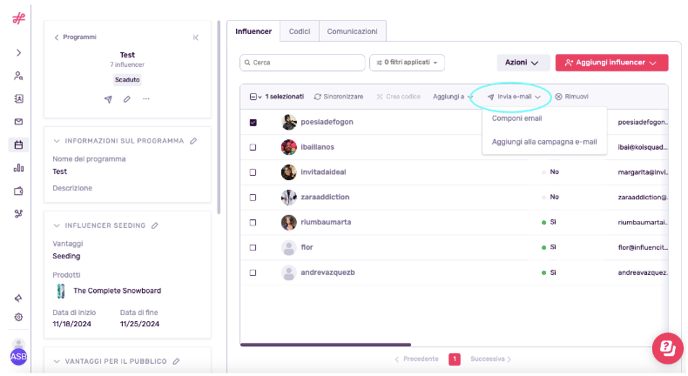Open the settings gear icon in sidebar
Image resolution: width=688 pixels, height=376 pixels.
click(x=18, y=317)
